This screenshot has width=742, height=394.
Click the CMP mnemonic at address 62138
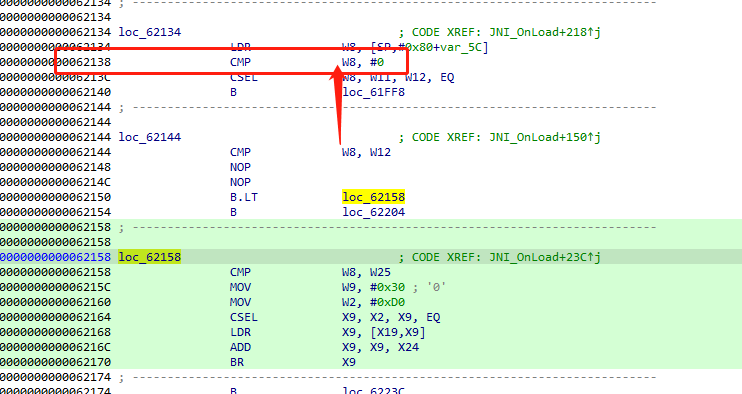pos(240,62)
